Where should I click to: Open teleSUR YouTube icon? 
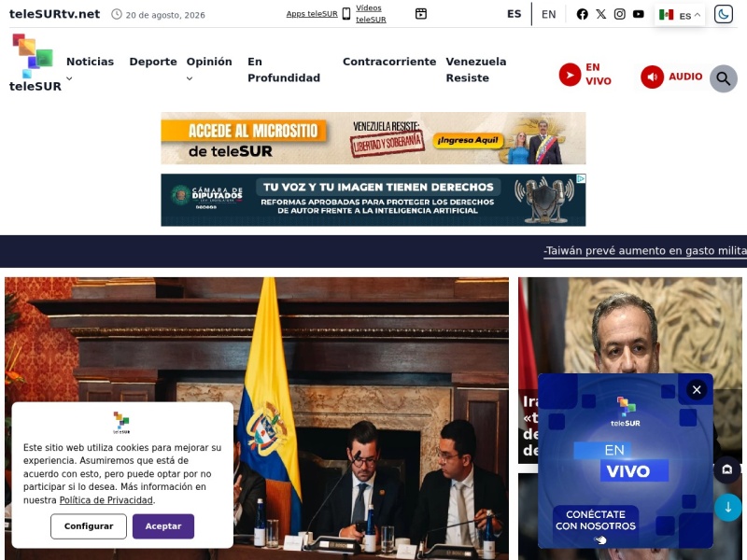(639, 14)
